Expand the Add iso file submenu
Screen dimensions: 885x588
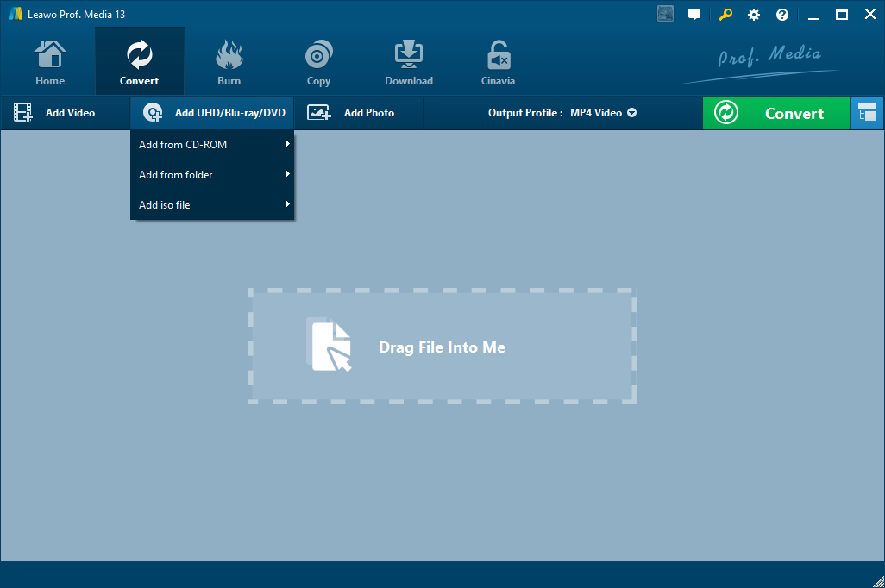coord(212,205)
